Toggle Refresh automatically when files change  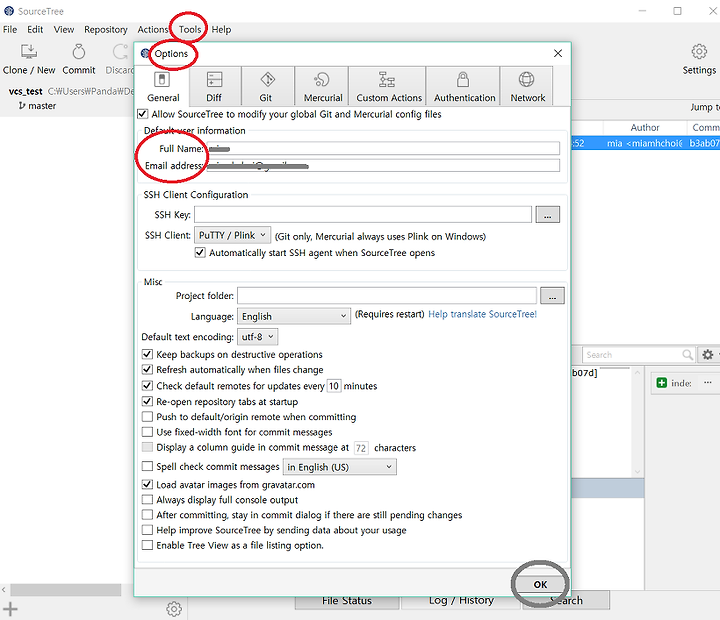(147, 369)
